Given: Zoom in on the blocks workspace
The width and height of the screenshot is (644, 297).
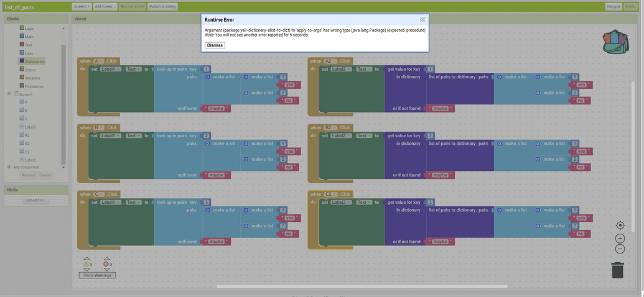Looking at the screenshot, I should click(x=620, y=238).
